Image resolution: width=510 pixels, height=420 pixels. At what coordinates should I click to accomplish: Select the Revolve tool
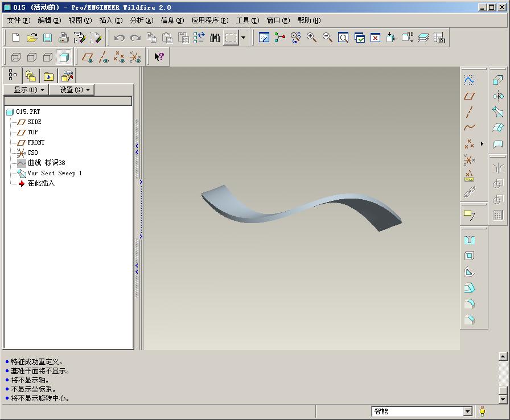tap(497, 96)
